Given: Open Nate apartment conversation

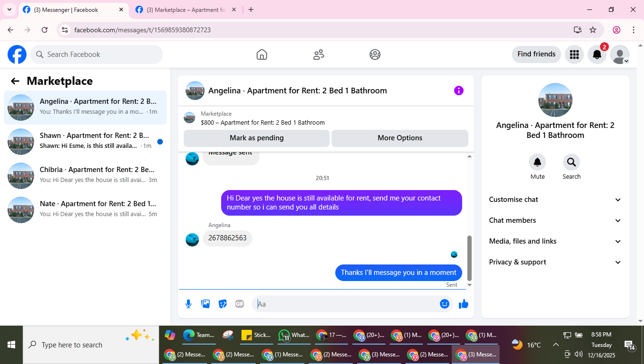Looking at the screenshot, I should click(85, 210).
